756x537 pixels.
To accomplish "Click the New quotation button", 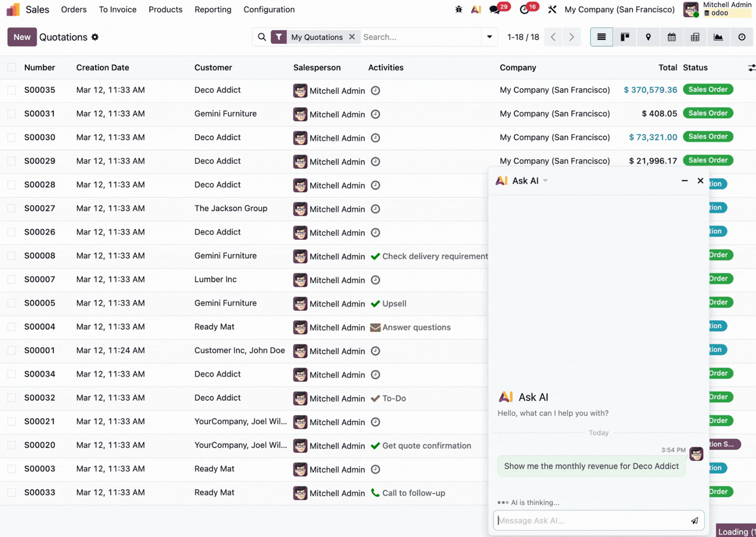I will click(x=22, y=37).
